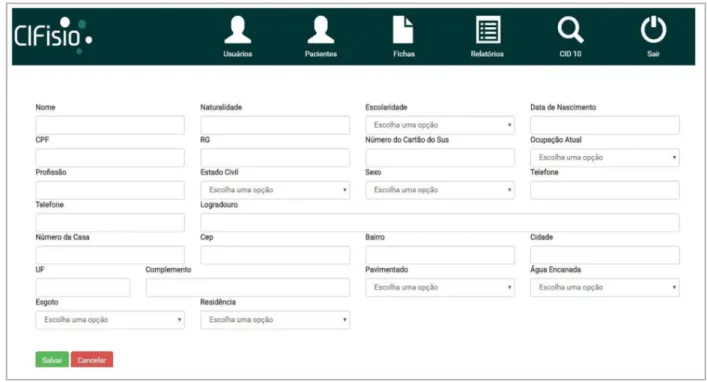Focus the UF input field
This screenshot has width=707, height=382.
point(83,287)
